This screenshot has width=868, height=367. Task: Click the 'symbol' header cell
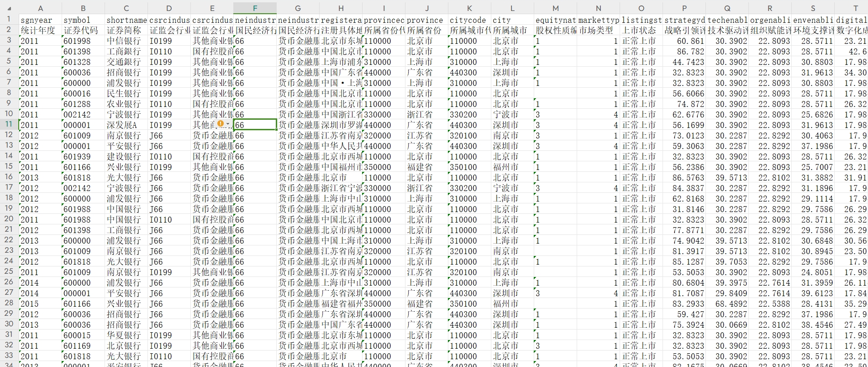[x=83, y=20]
